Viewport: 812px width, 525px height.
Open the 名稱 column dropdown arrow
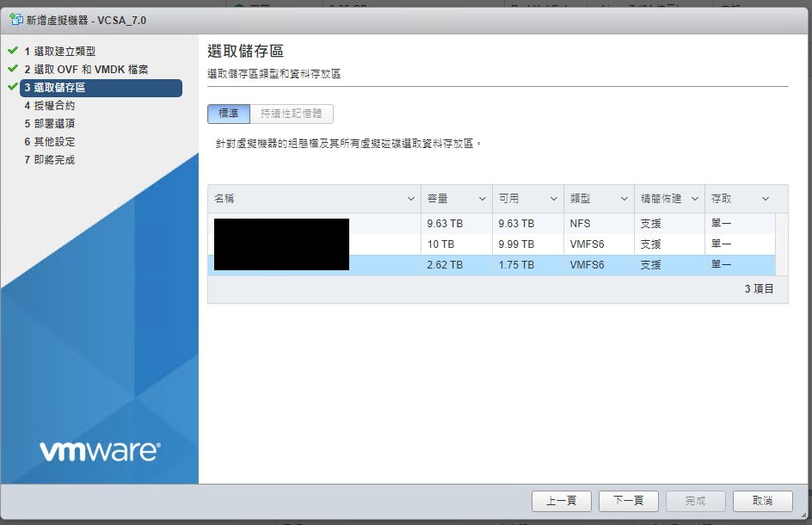pyautogui.click(x=410, y=199)
